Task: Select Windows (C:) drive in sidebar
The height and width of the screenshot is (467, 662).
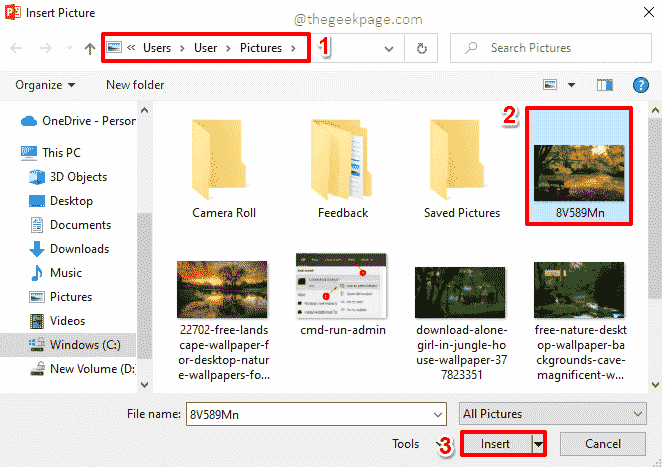Action: click(x=68, y=345)
